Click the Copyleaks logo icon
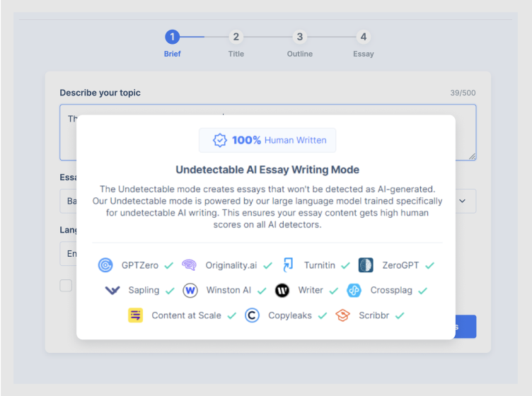532x396 pixels. click(x=252, y=315)
